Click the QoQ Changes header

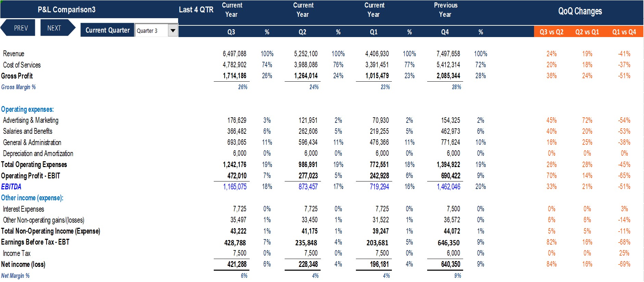point(580,11)
